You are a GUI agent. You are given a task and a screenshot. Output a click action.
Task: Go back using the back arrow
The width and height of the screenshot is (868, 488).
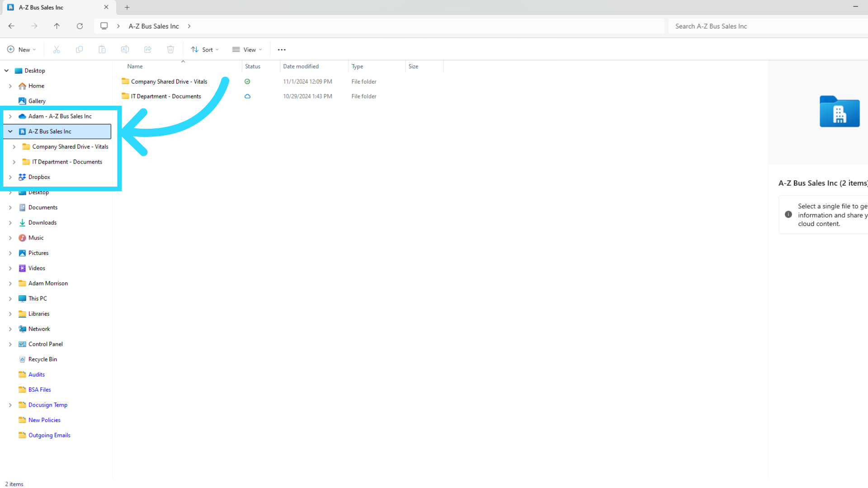pos(11,26)
